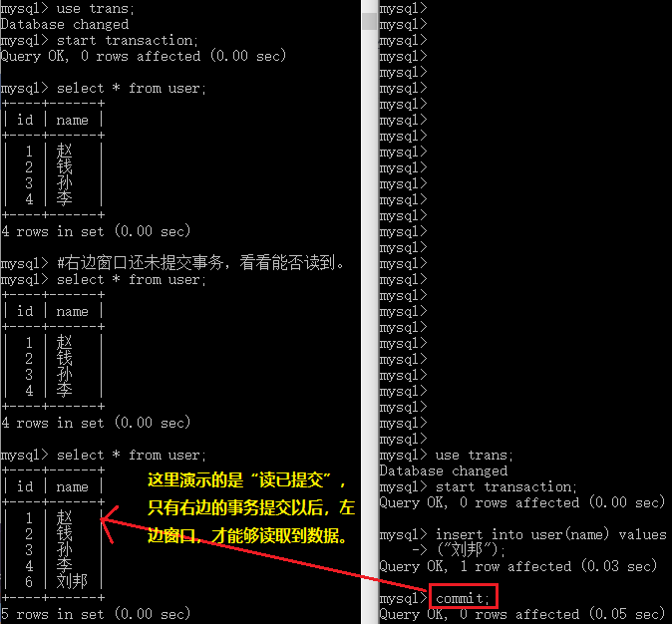The width and height of the screenshot is (672, 624).
Task: Click the yellow annotation text '读已提交'
Action: coord(290,480)
